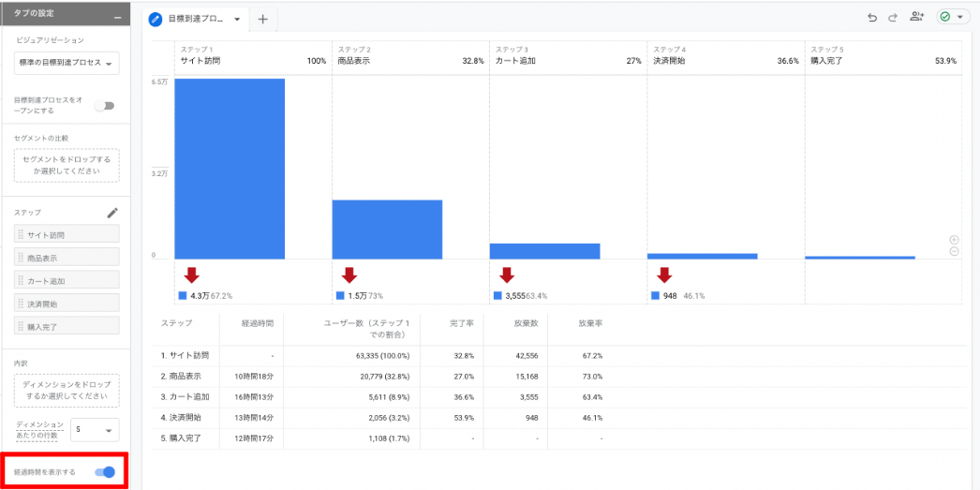Click the blue サイト訪問 bar in chart

[230, 169]
